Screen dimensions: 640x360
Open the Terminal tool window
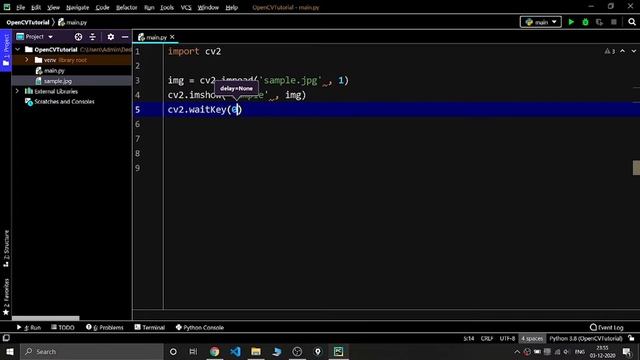click(149, 327)
